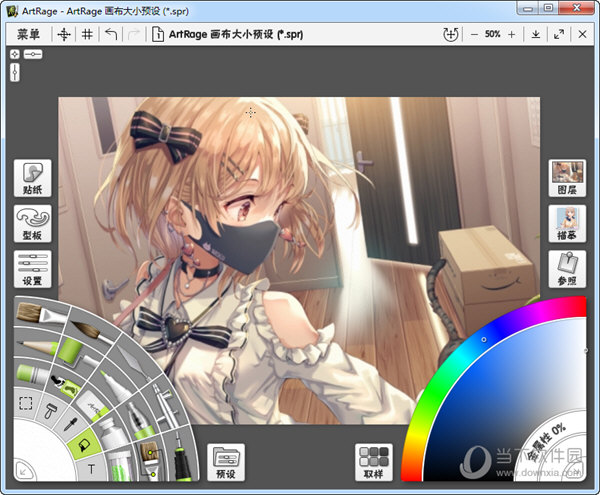Select the canvas transform move icon
This screenshot has width=600, height=495.
pos(64,34)
